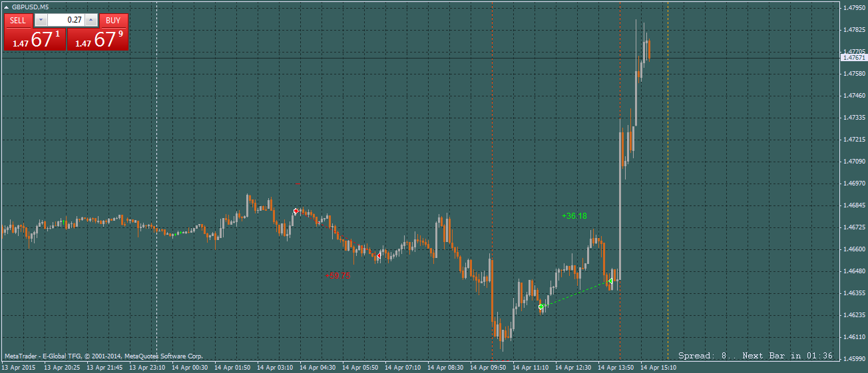Click the 1.47460 price axis label
Screen dimensions: 868x373
click(854, 96)
